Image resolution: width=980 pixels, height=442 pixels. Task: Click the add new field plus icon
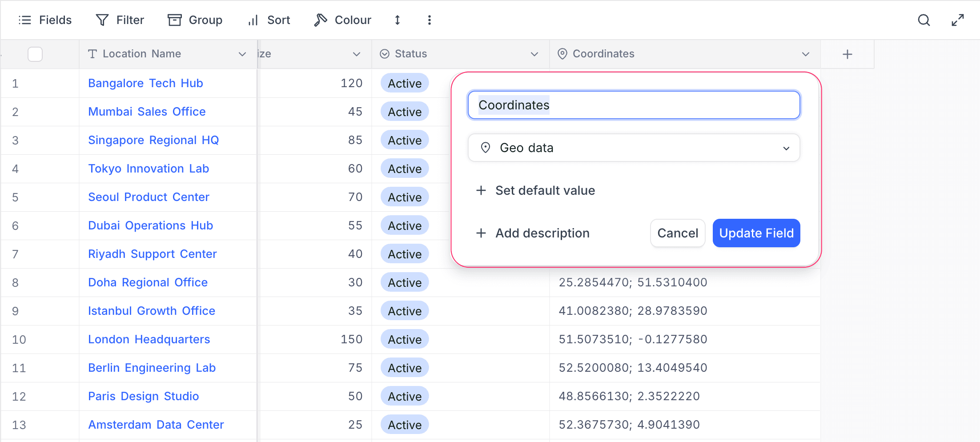click(847, 54)
